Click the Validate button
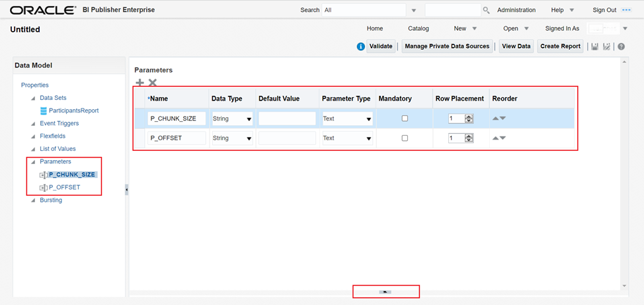644x305 pixels. 381,46
